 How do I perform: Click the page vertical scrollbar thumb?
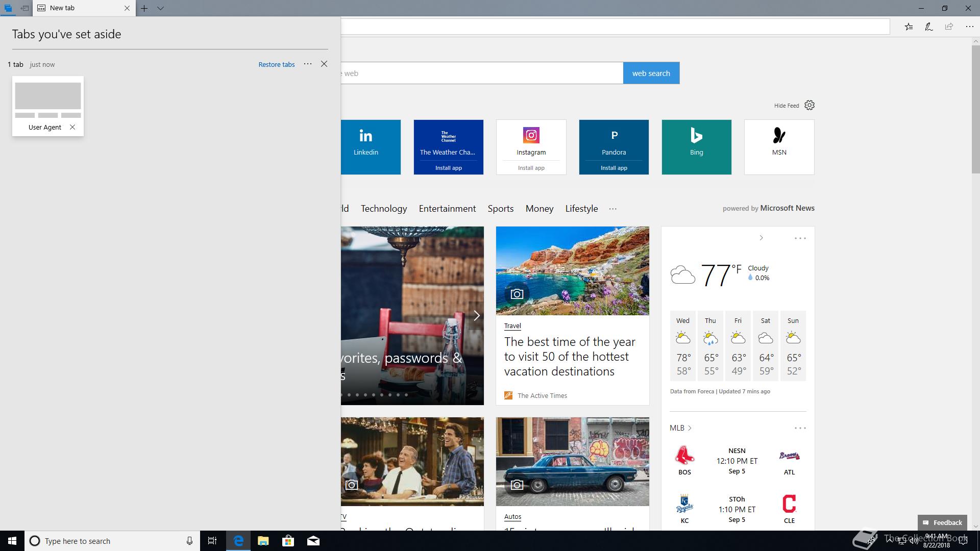tap(975, 109)
